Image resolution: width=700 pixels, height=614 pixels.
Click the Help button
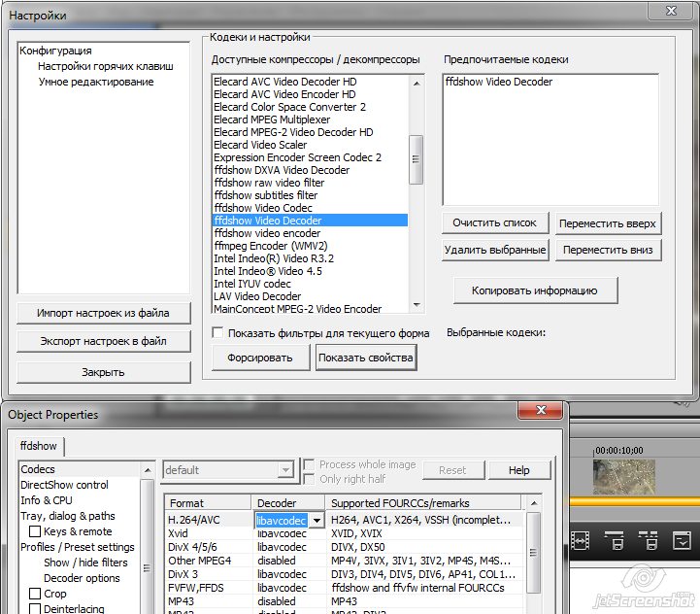[x=519, y=470]
